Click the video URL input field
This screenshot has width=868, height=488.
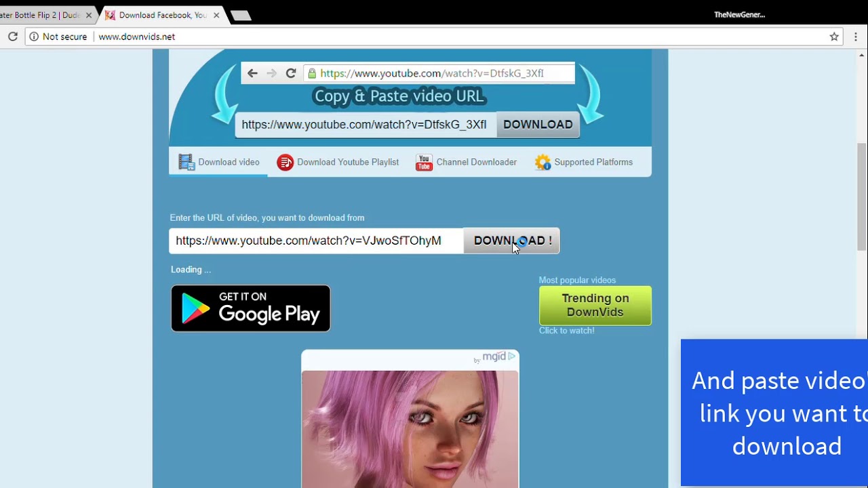click(x=316, y=241)
